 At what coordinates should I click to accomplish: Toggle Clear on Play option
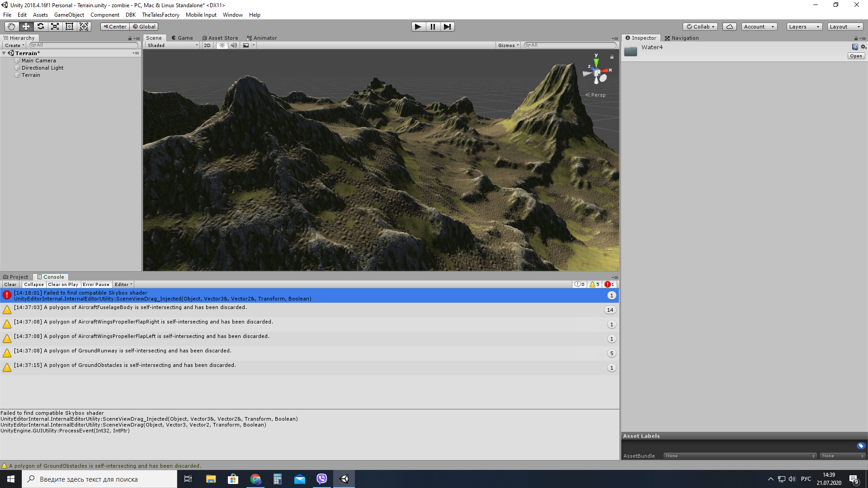[x=63, y=285]
